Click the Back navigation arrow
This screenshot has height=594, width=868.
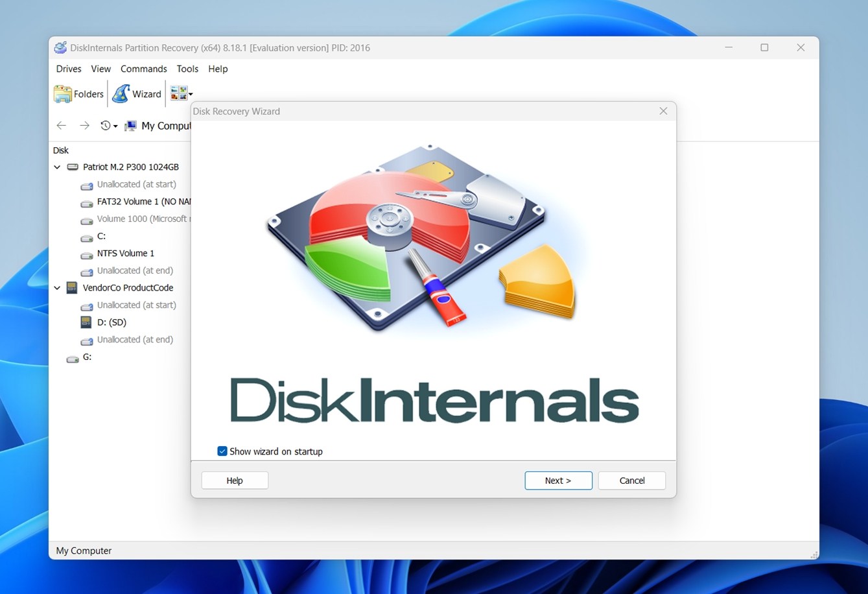pyautogui.click(x=62, y=126)
